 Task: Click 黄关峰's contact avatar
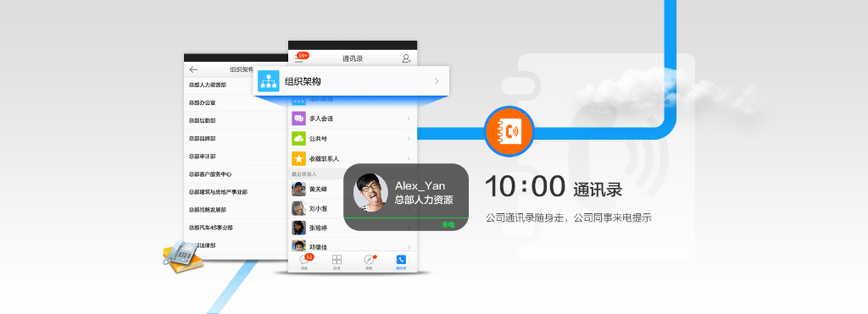(299, 189)
